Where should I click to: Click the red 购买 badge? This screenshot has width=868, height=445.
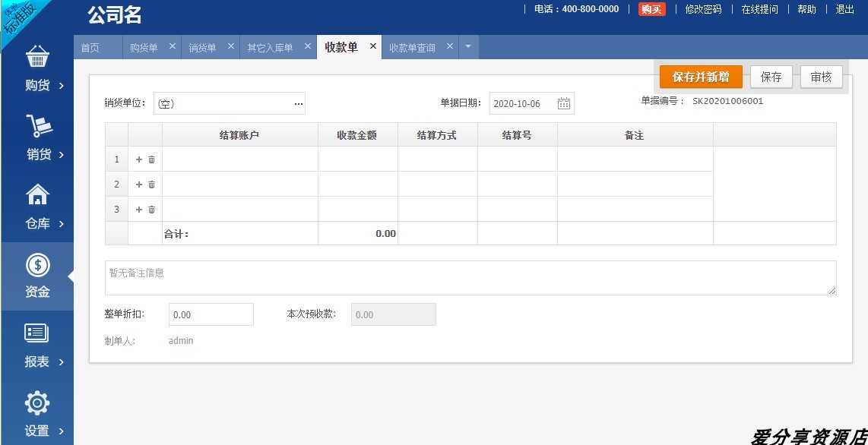click(x=651, y=9)
